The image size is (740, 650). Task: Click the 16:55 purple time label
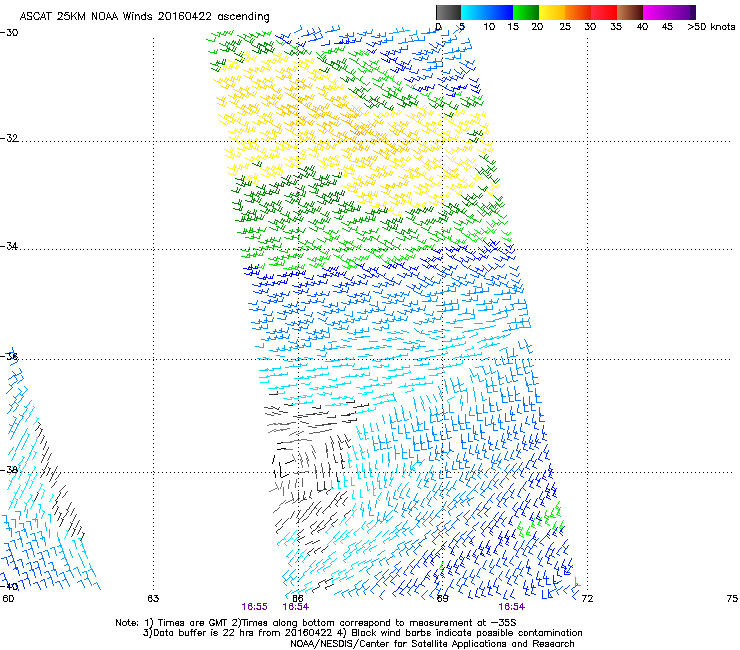254,607
